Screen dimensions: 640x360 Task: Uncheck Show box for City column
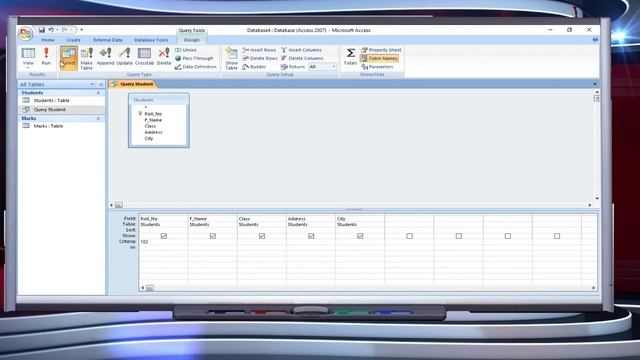[360, 236]
